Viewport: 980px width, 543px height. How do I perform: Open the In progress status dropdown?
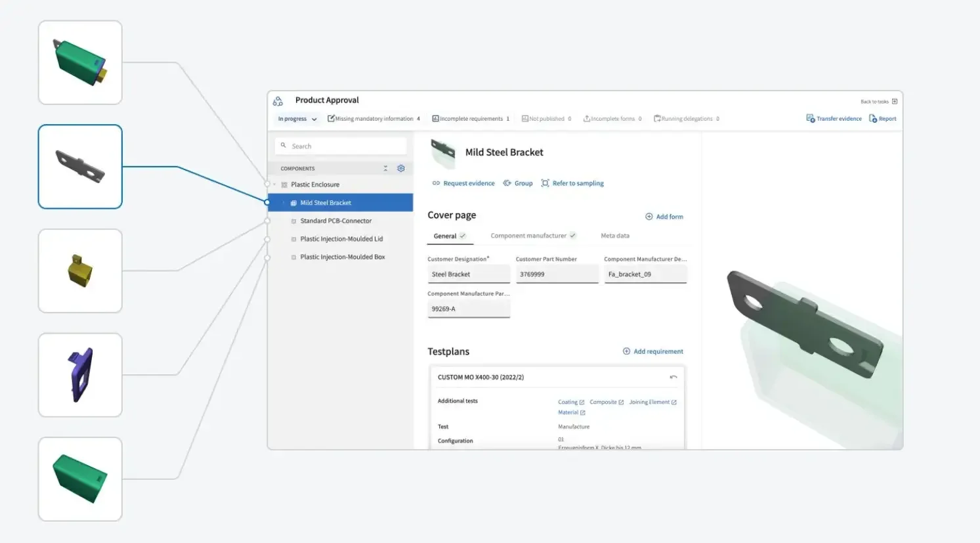pyautogui.click(x=297, y=119)
